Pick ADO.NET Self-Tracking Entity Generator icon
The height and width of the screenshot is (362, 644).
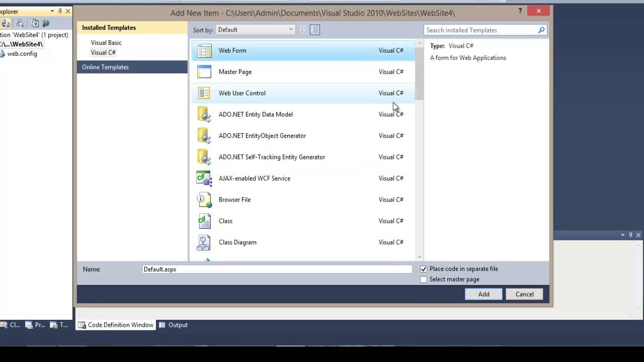[204, 157]
